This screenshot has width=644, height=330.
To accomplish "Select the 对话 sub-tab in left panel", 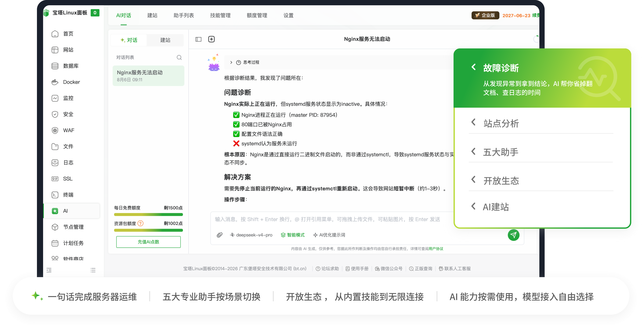I will (129, 40).
